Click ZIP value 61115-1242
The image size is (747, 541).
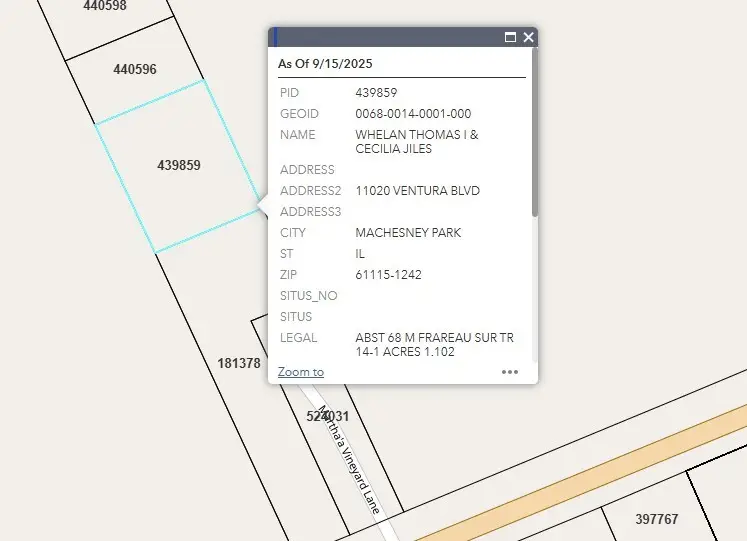388,274
